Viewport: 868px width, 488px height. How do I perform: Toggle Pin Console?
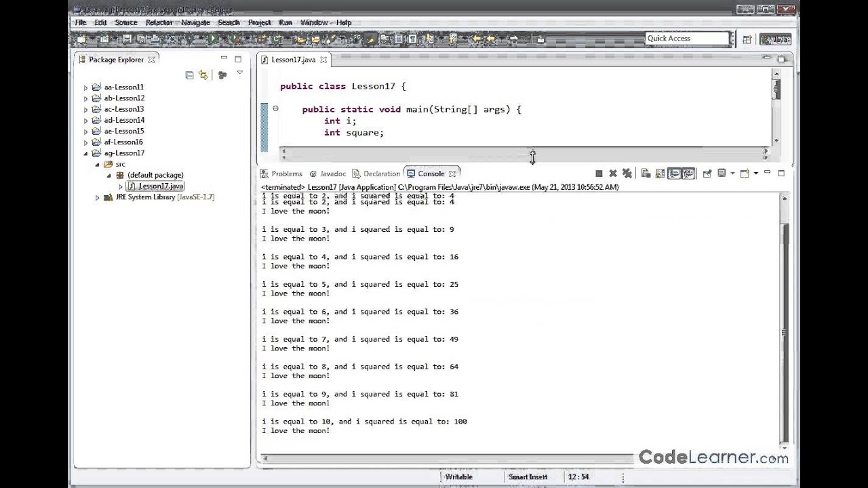[707, 174]
